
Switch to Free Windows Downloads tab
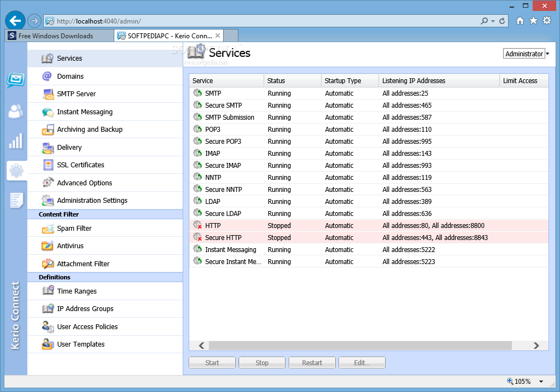(59, 36)
